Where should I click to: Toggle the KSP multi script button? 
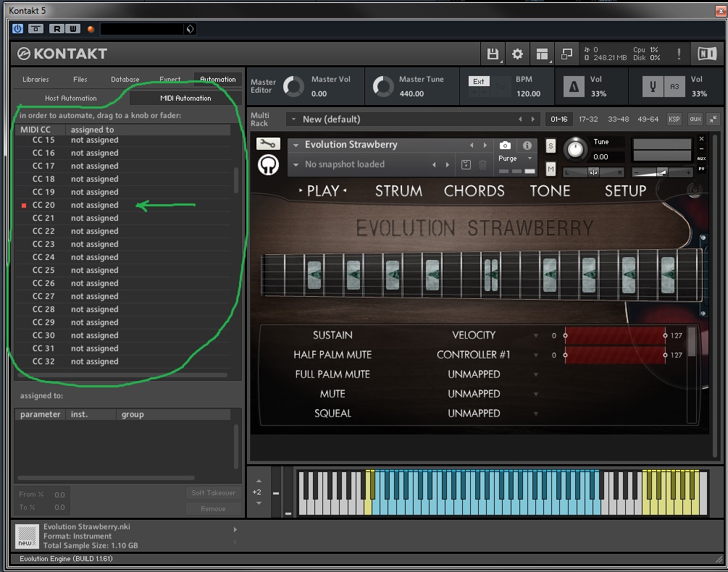tap(674, 119)
